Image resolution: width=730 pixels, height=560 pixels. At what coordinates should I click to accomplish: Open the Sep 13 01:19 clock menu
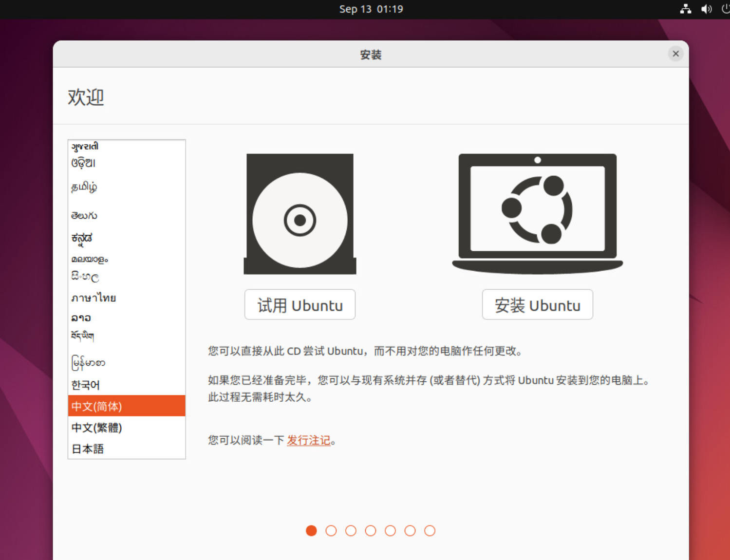click(x=371, y=9)
